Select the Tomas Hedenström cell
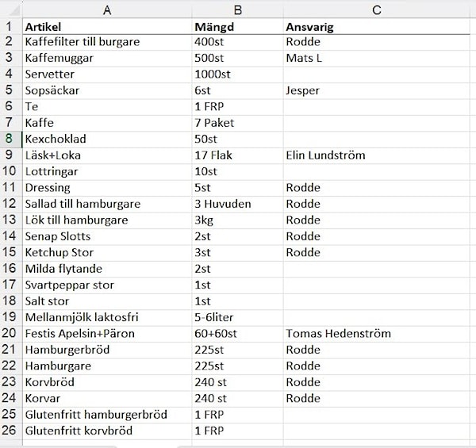Viewport: 476px width, 448px height. (x=376, y=334)
